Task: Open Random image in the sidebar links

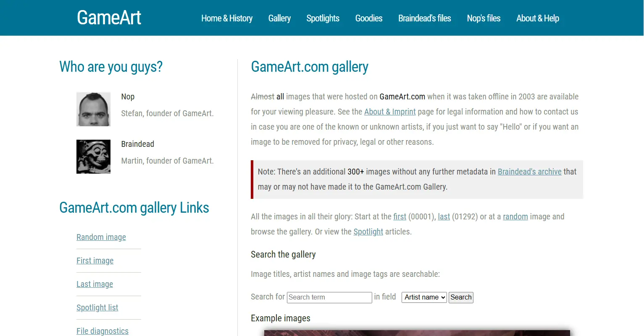Action: [101, 237]
